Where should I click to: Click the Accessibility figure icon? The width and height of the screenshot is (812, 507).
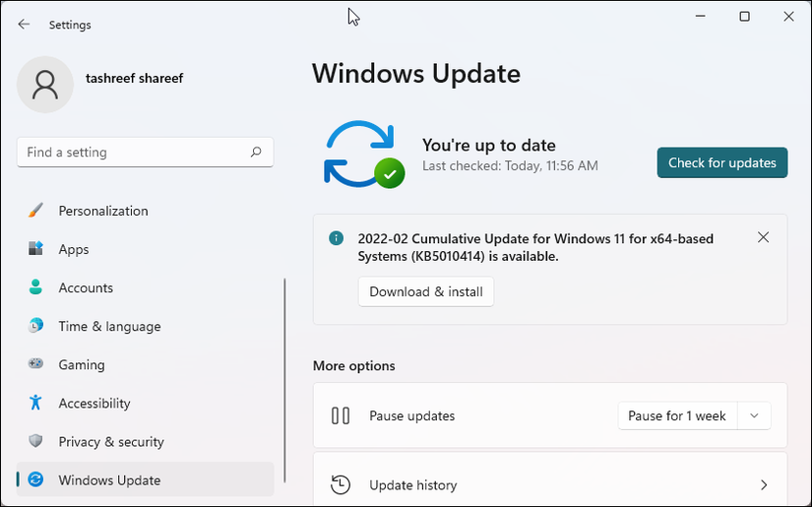tap(36, 403)
